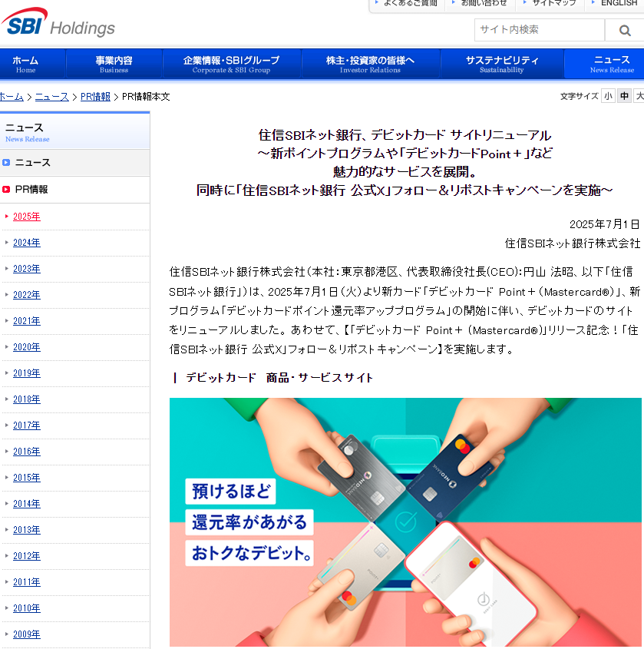
Task: Open the よくあるご質問 link
Action: (x=410, y=3)
